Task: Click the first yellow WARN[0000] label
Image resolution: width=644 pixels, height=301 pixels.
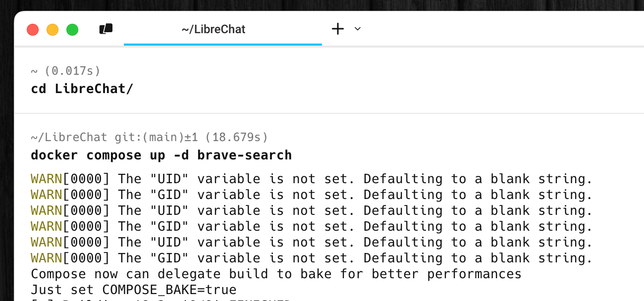Action: [69, 179]
